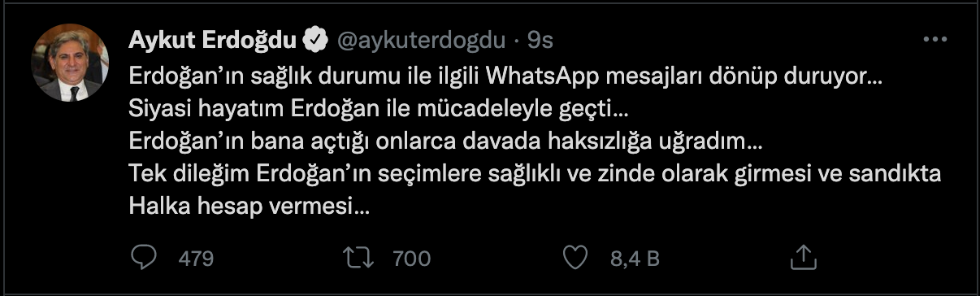Click the 479 replies count
This screenshot has height=296, width=980.
(x=195, y=259)
